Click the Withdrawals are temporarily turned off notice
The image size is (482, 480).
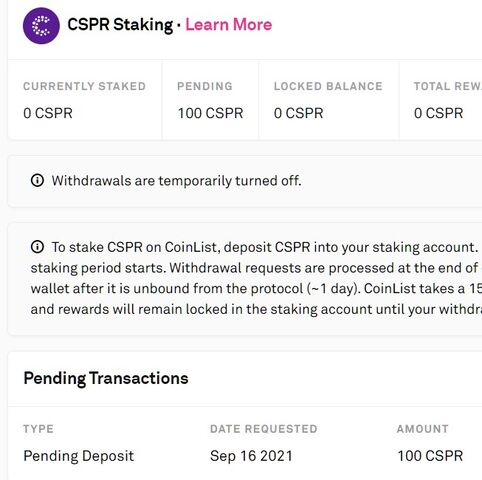176,181
